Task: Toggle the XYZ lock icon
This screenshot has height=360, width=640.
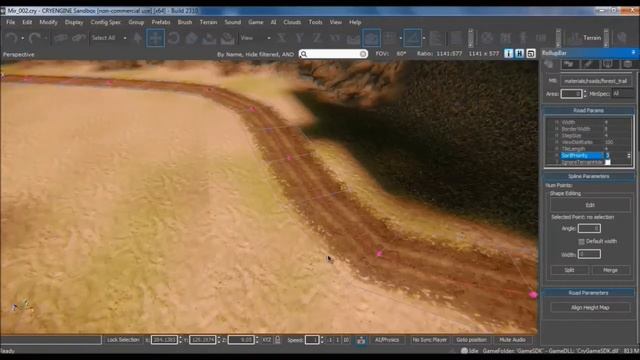Action: pos(278,340)
